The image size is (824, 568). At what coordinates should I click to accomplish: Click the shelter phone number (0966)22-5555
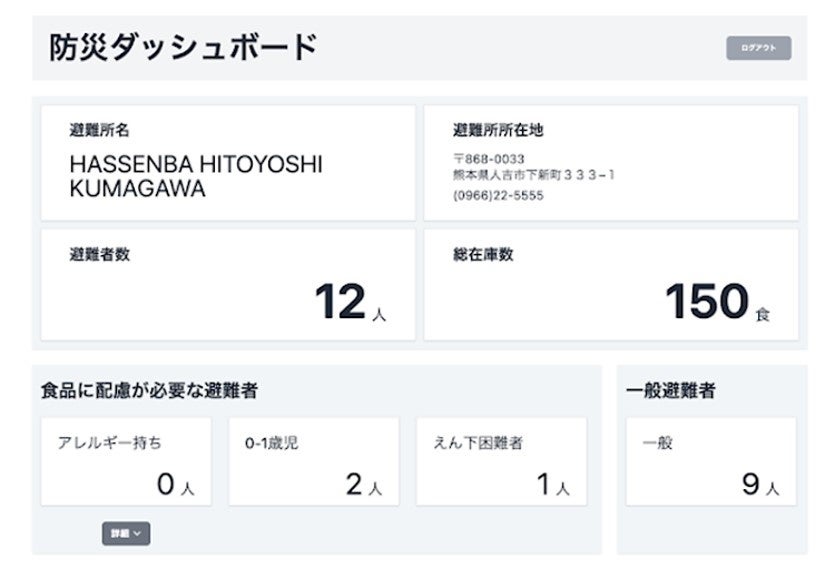[498, 196]
